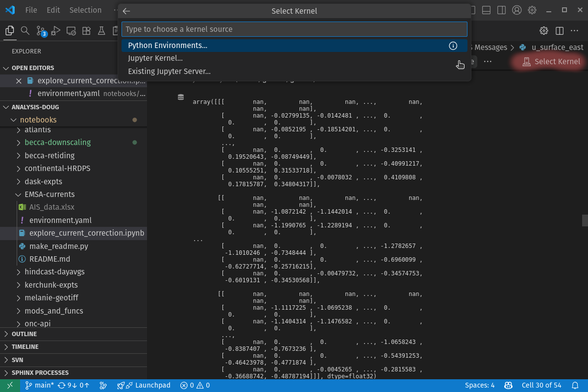Viewport: 588px width, 392px height.
Task: Click Messages in the breadcrumb
Action: click(x=491, y=48)
